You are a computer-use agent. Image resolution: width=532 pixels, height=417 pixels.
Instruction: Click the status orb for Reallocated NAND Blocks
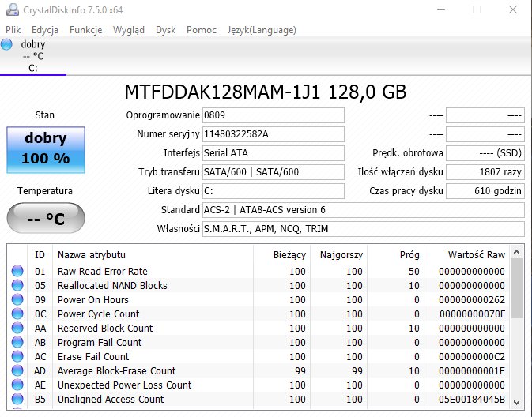[x=17, y=285]
